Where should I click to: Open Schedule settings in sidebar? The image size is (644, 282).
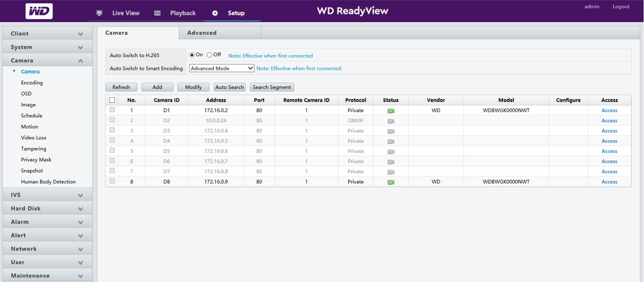click(x=32, y=115)
